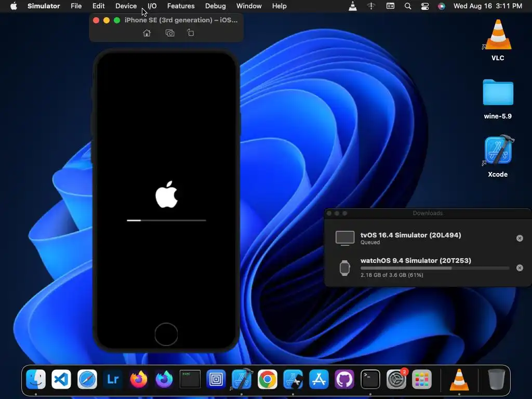Click the Apple Watch icon in Downloads
The width and height of the screenshot is (532, 399).
[x=345, y=268]
